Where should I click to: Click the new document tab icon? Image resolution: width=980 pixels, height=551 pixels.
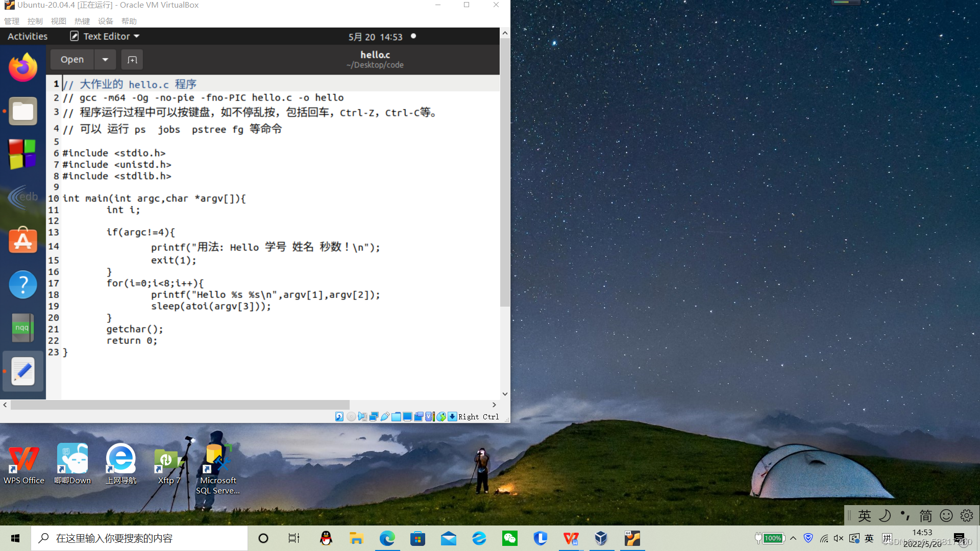pos(132,60)
